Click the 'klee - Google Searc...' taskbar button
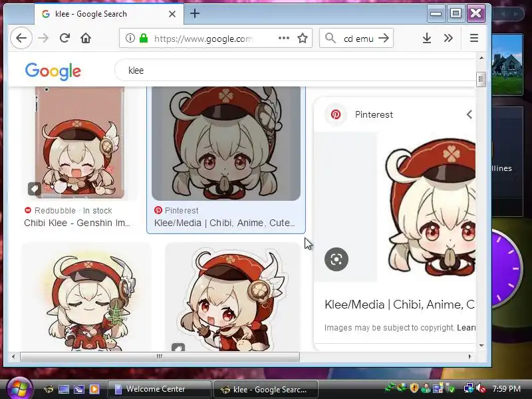This screenshot has width=532, height=399. coord(265,390)
